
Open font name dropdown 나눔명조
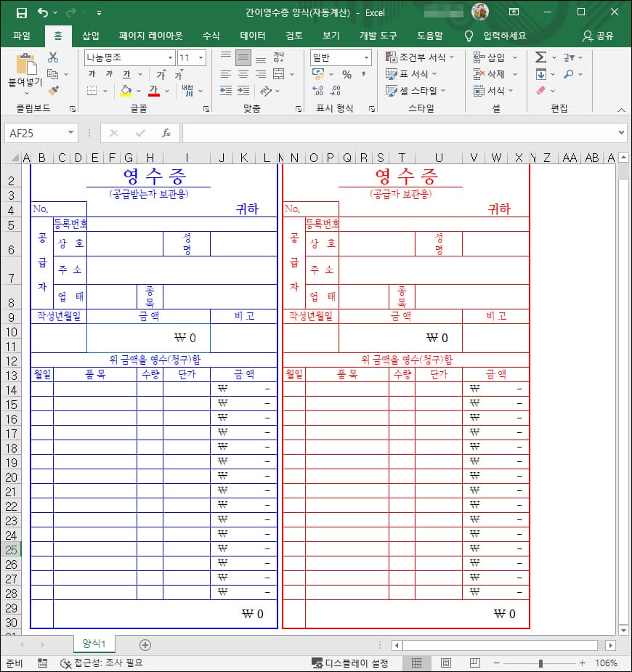(x=171, y=57)
